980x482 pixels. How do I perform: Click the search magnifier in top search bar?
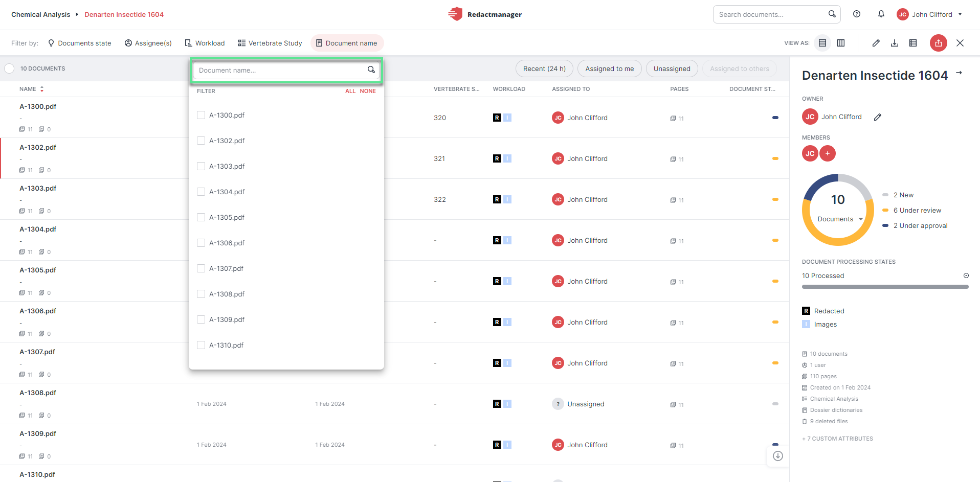pyautogui.click(x=832, y=14)
